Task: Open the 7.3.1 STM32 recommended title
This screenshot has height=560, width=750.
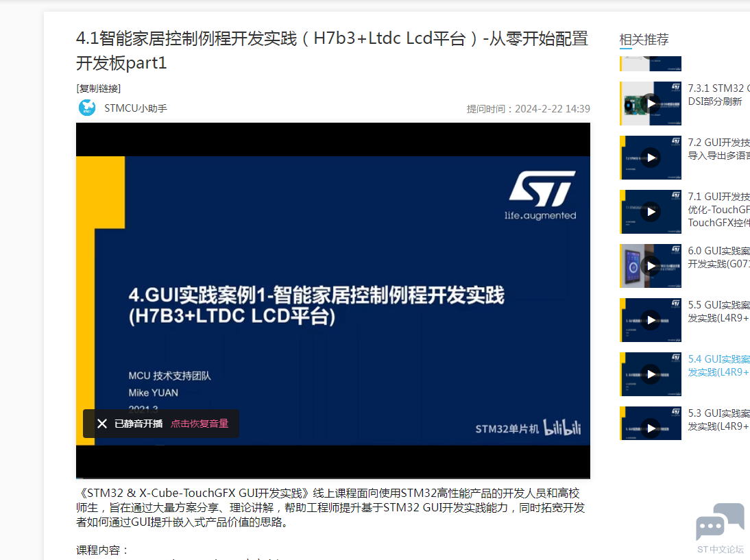Action: (x=719, y=95)
